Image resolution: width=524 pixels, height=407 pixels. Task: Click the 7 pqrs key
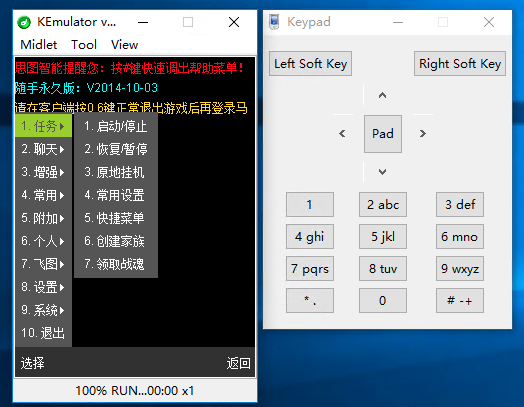pos(310,269)
